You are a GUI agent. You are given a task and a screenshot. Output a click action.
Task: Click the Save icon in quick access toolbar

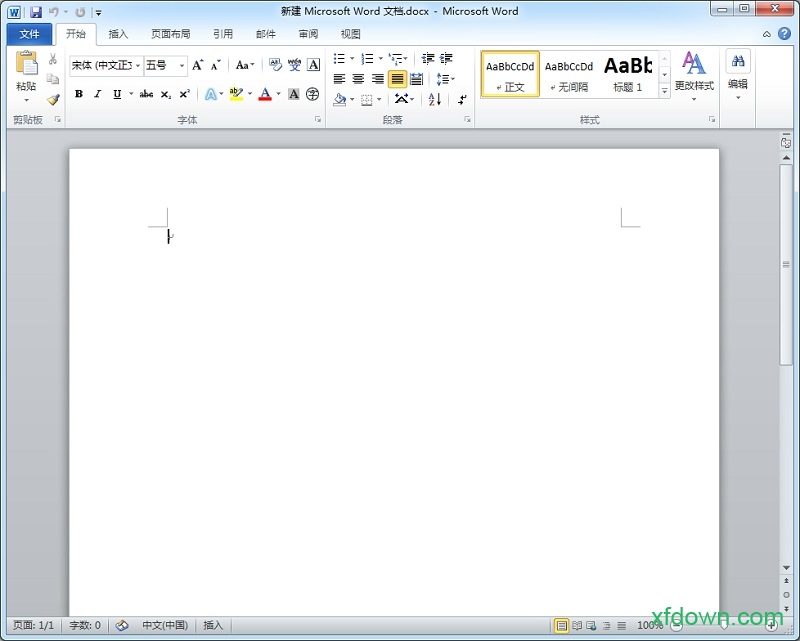pos(36,12)
